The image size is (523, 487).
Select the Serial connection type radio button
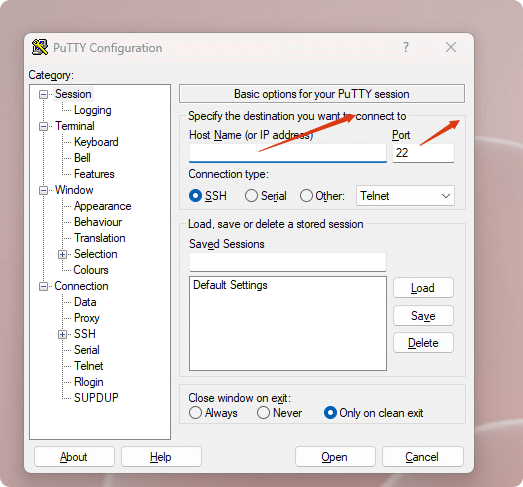[x=251, y=196]
